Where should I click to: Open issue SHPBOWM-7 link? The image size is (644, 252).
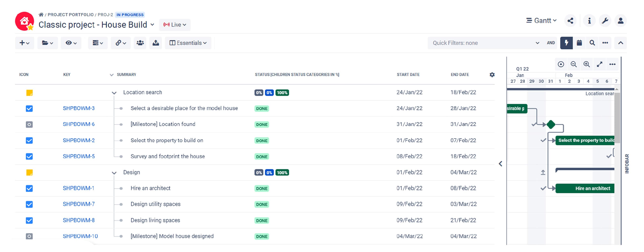tap(78, 204)
